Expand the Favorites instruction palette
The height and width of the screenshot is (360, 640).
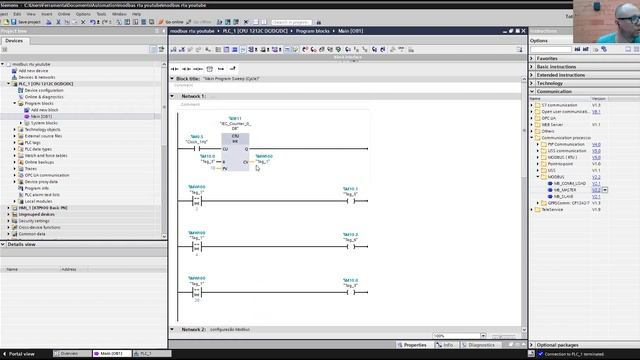532,58
